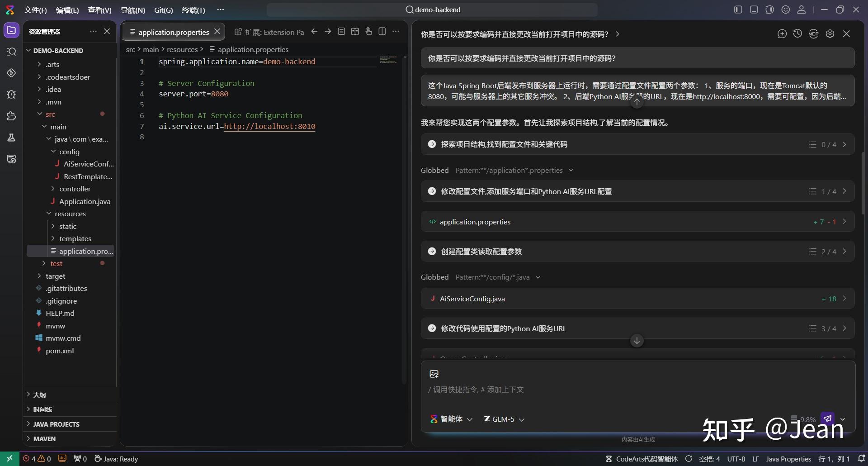The image size is (868, 466).
Task: Open account profile icon in title bar
Action: point(801,10)
